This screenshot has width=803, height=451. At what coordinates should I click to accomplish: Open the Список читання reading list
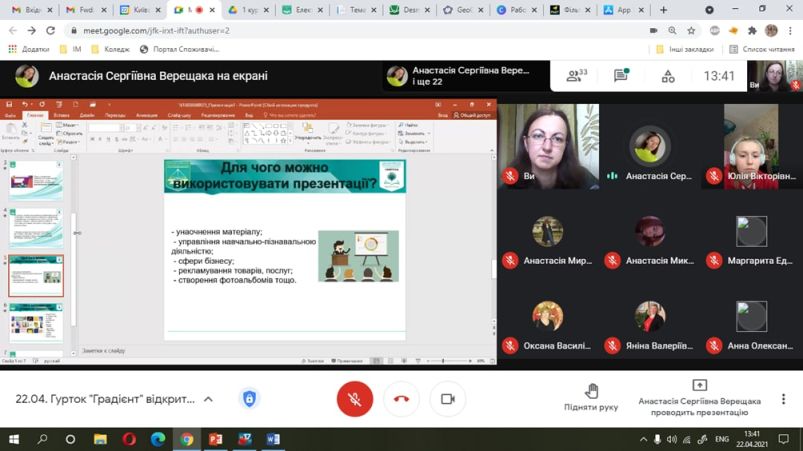[x=762, y=49]
